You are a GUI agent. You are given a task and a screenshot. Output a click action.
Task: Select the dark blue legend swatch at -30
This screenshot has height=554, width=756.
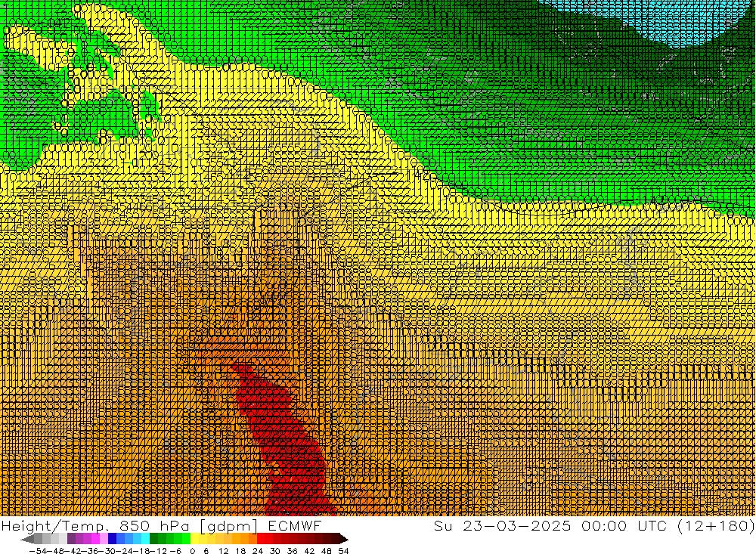(x=112, y=539)
